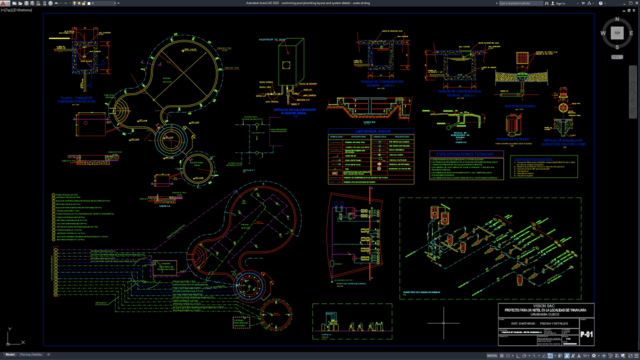Toggle isometric drafting icon in status bar
Image resolution: width=640 pixels, height=360 pixels.
(x=534, y=356)
